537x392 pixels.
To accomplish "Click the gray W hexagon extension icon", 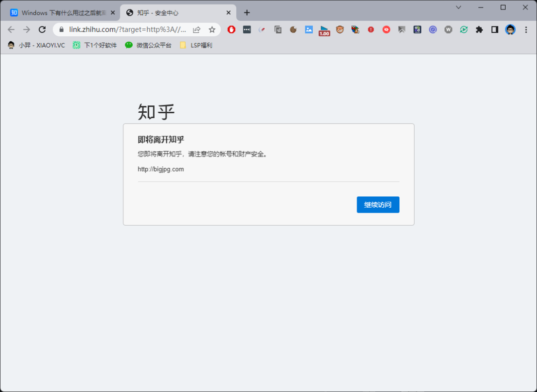I will click(448, 30).
